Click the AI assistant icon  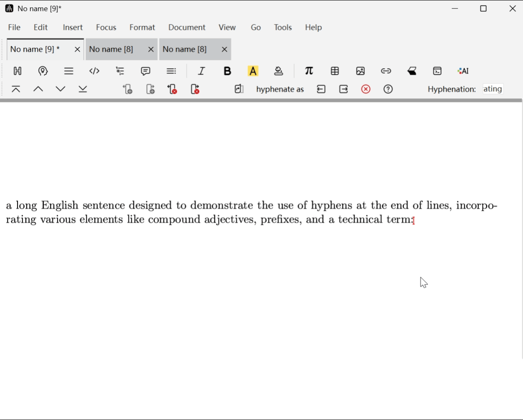coord(463,71)
